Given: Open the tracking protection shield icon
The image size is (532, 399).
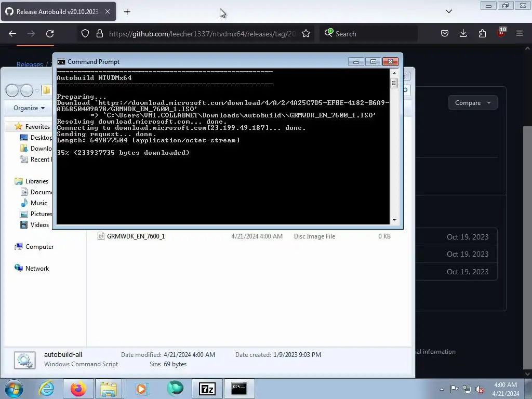Looking at the screenshot, I should [x=85, y=34].
